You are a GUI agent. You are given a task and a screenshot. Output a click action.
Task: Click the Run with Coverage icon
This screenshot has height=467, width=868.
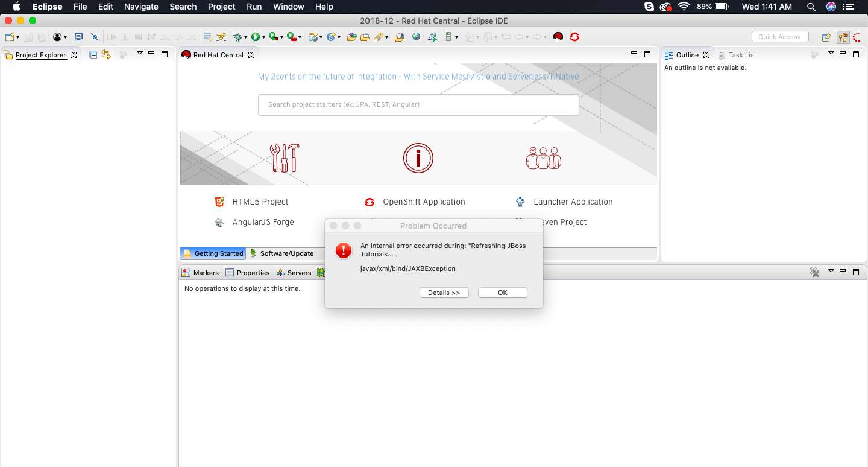(x=272, y=37)
